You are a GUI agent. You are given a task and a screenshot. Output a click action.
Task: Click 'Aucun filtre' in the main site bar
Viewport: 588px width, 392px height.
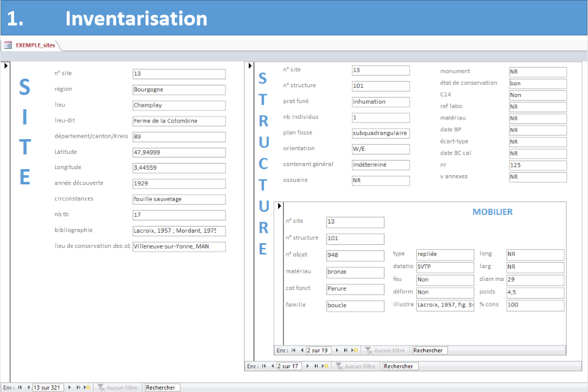118,388
